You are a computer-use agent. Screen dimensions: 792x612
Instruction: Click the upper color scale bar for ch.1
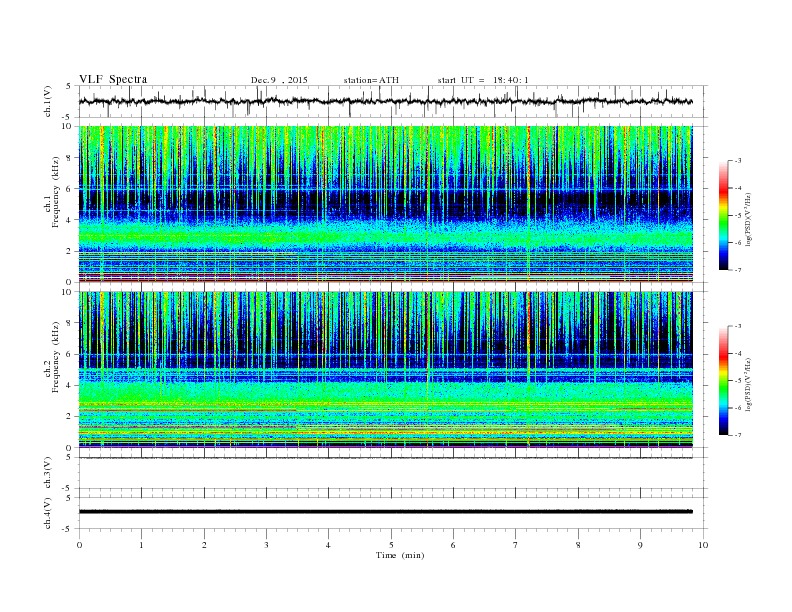(723, 216)
